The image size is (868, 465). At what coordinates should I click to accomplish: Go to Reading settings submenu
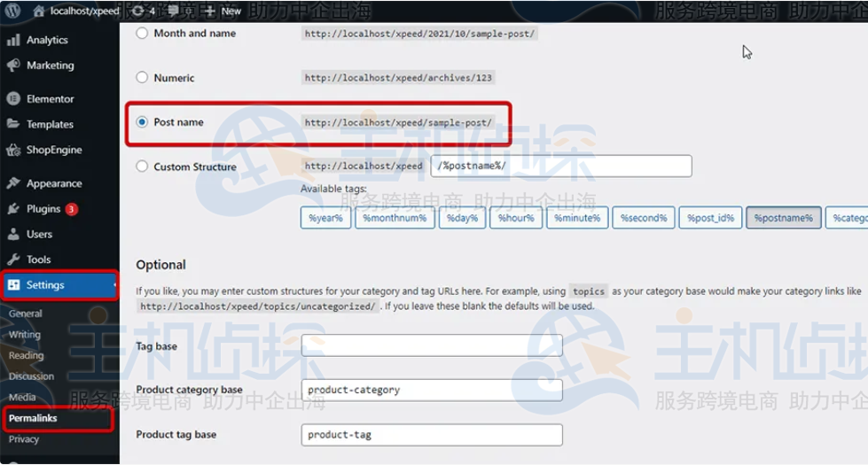26,355
